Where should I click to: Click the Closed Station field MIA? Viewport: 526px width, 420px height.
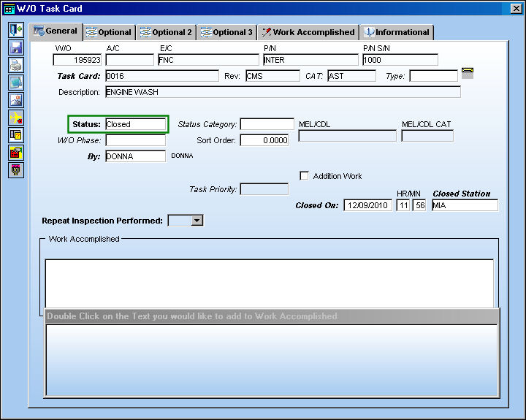tap(465, 205)
